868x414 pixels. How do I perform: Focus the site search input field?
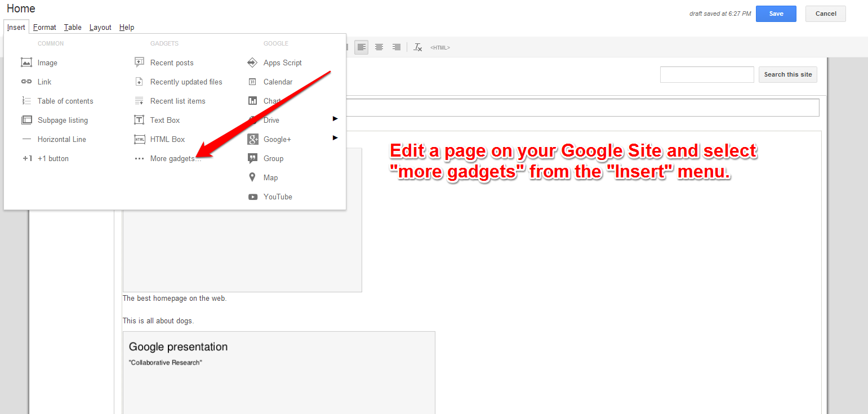coord(707,74)
